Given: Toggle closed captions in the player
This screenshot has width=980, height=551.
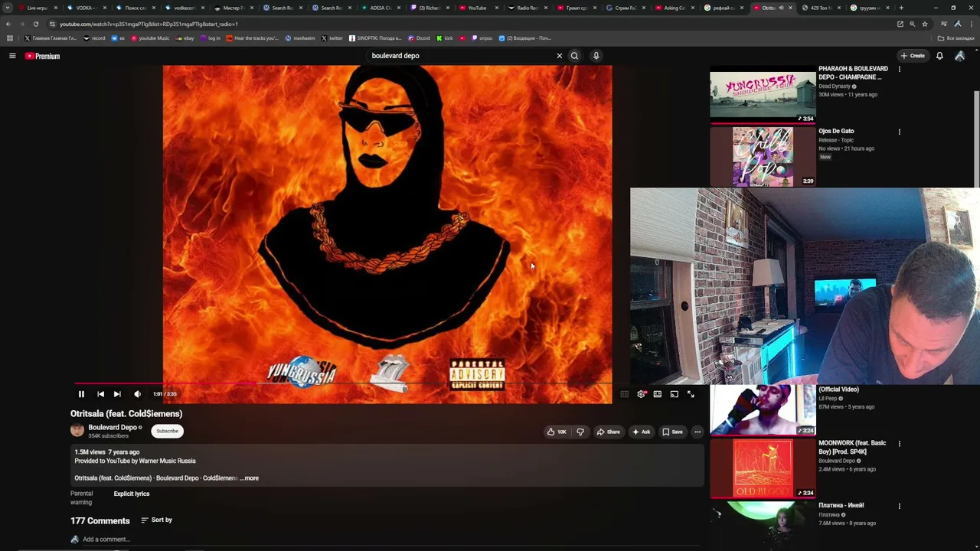Looking at the screenshot, I should (x=625, y=394).
